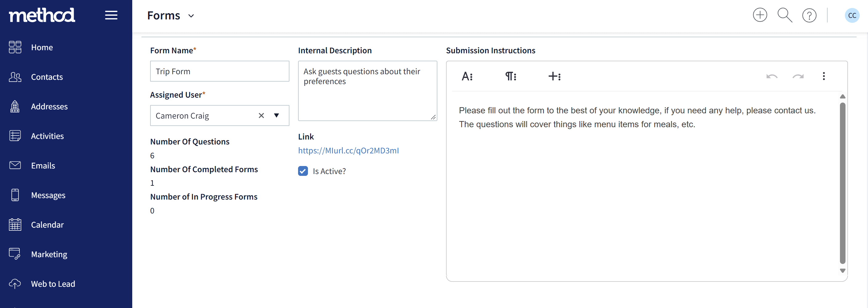Click the Marketing icon in sidebar
Viewport: 868px width, 308px height.
click(x=15, y=254)
